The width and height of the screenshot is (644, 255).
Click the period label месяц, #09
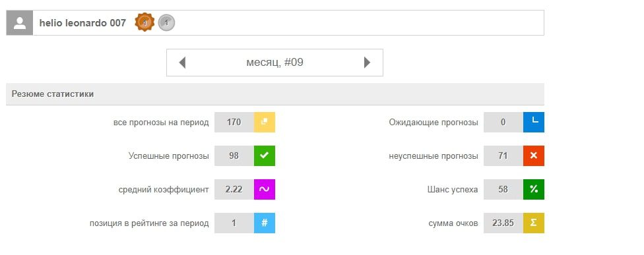(x=274, y=63)
